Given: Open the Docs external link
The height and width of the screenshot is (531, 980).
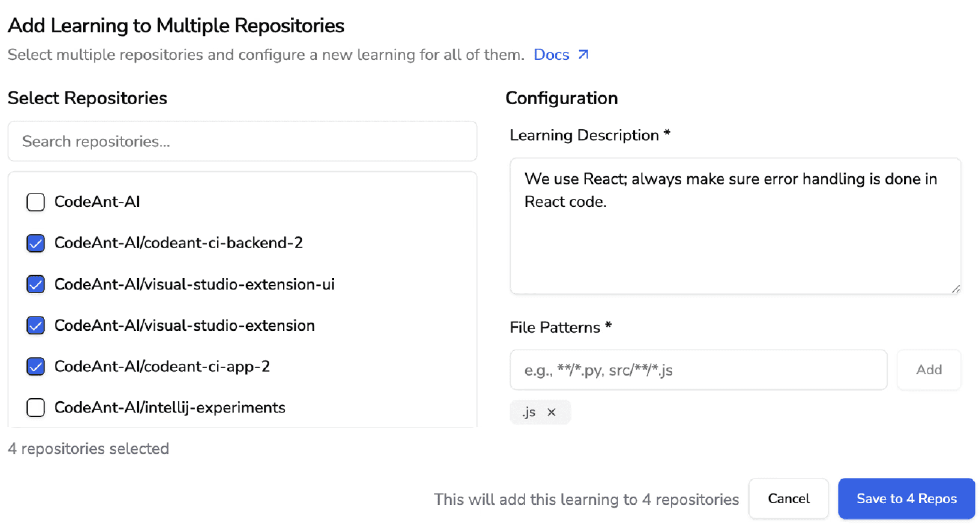Looking at the screenshot, I should [x=551, y=55].
